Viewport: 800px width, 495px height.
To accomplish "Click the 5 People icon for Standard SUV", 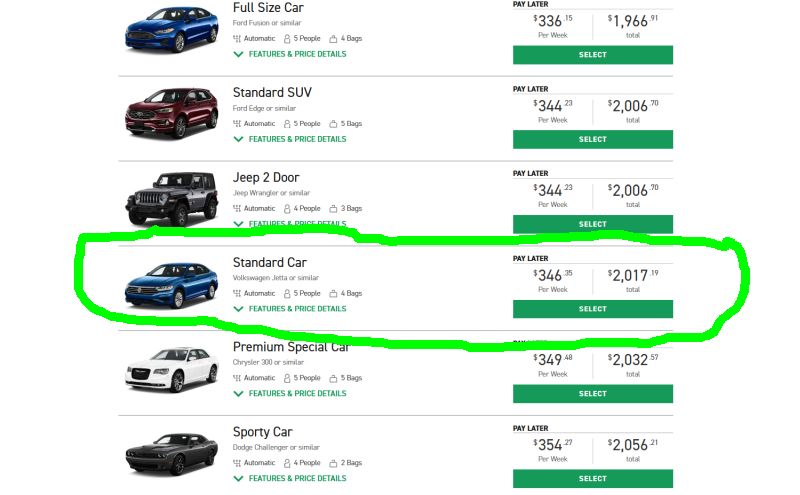I will (288, 124).
